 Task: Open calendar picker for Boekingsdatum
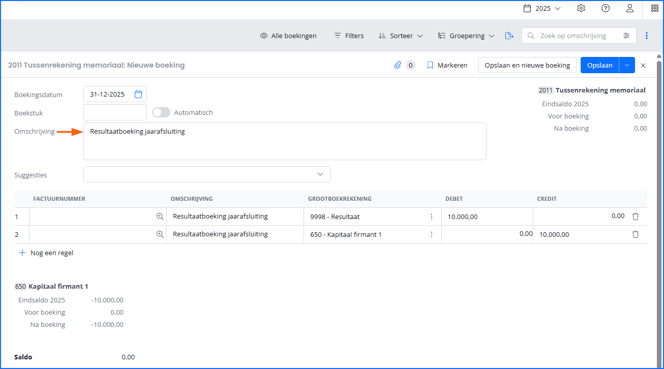point(138,94)
